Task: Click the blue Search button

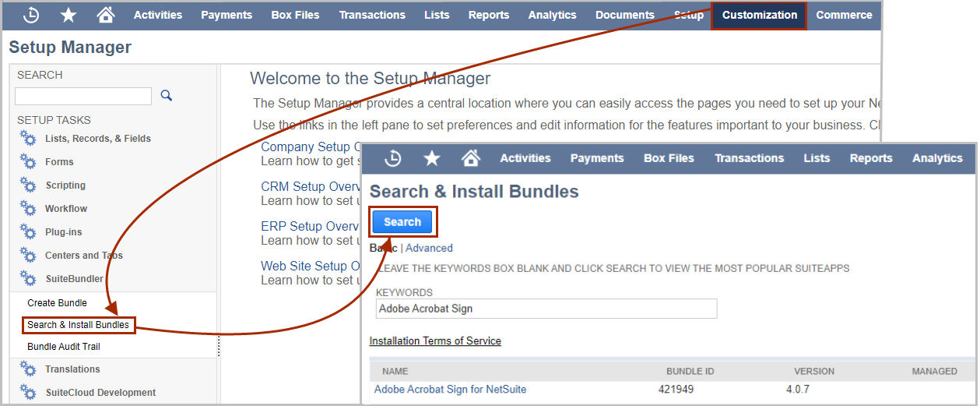Action: [x=402, y=222]
